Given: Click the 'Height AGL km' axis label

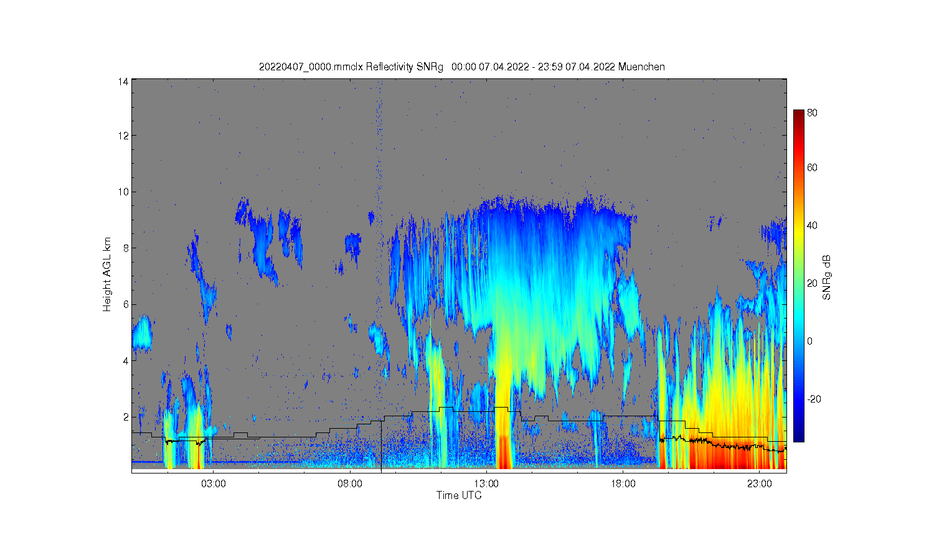Looking at the screenshot, I should [107, 274].
